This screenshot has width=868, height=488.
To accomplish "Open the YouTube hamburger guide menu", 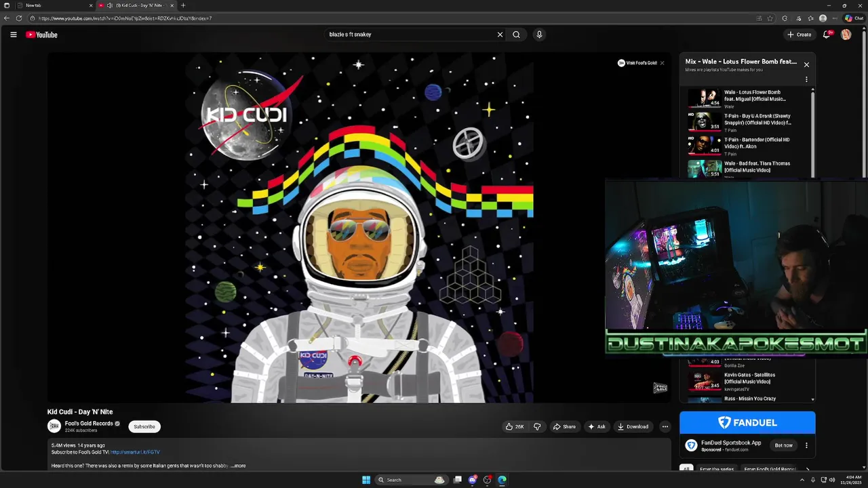I will (13, 35).
